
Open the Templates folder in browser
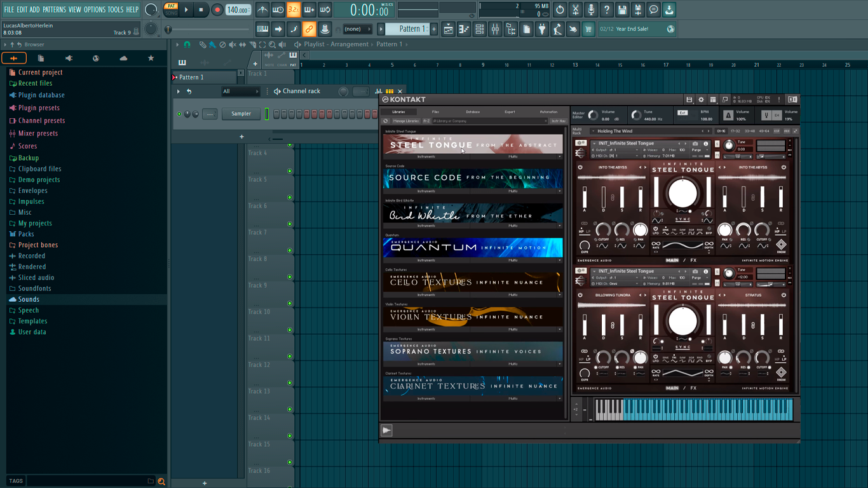click(x=33, y=321)
